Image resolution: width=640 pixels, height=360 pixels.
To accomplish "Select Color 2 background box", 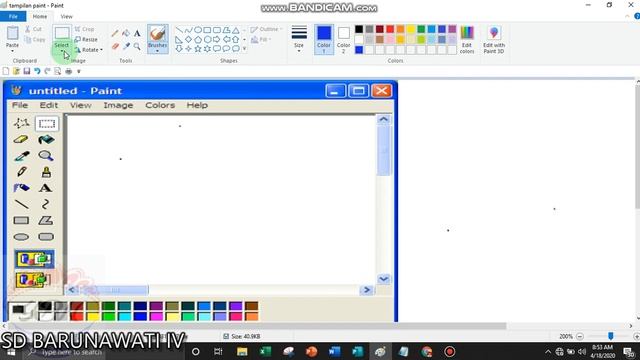I will [344, 40].
